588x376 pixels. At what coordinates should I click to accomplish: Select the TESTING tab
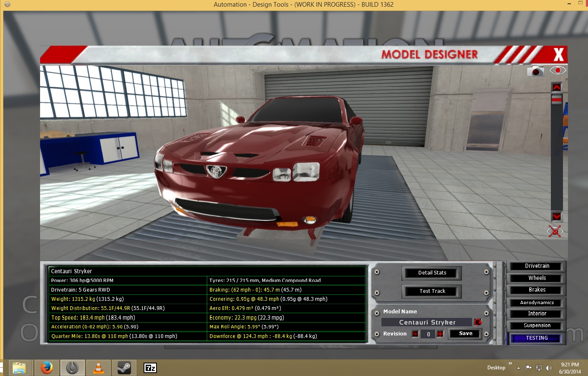click(537, 338)
